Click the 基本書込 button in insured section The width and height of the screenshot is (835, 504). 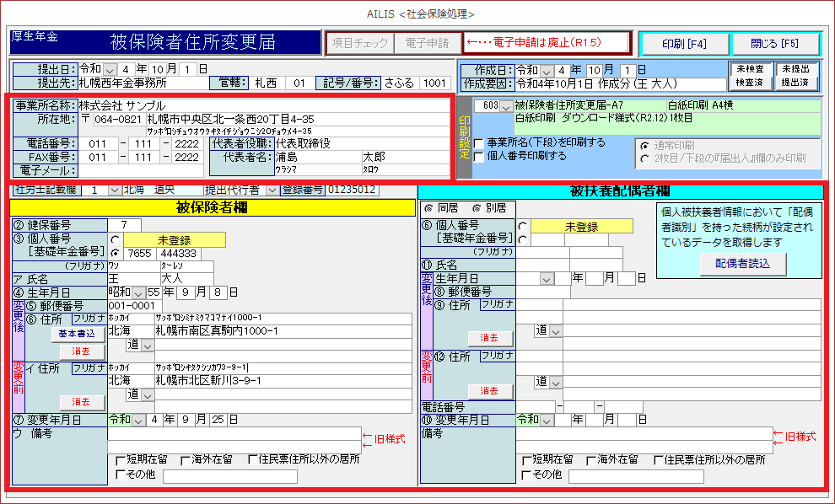click(82, 334)
